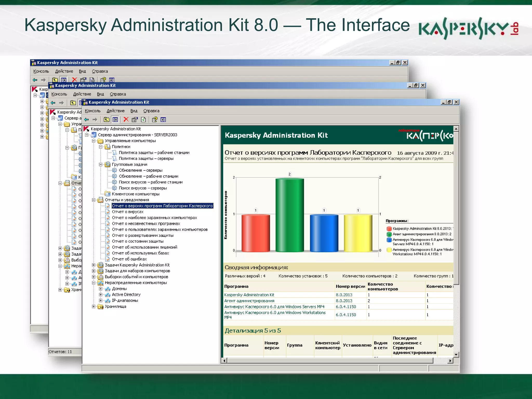
Task: Click the vertical scrollbar down arrow
Action: click(456, 355)
